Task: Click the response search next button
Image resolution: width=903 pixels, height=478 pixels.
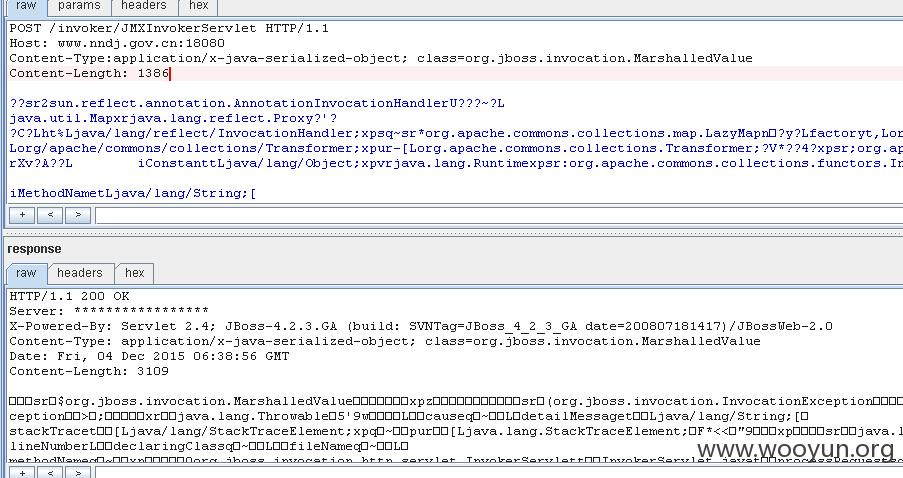Action: [78, 473]
